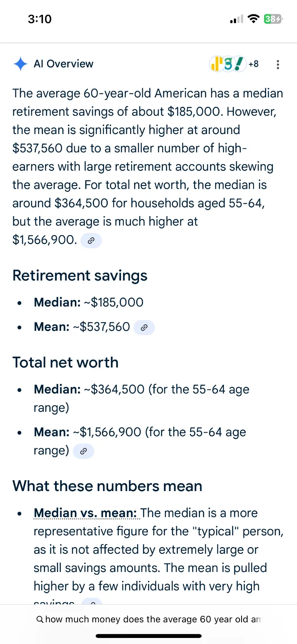Open link chip after net worth mean range
Viewport: 297px width, 644px height.
click(x=84, y=451)
